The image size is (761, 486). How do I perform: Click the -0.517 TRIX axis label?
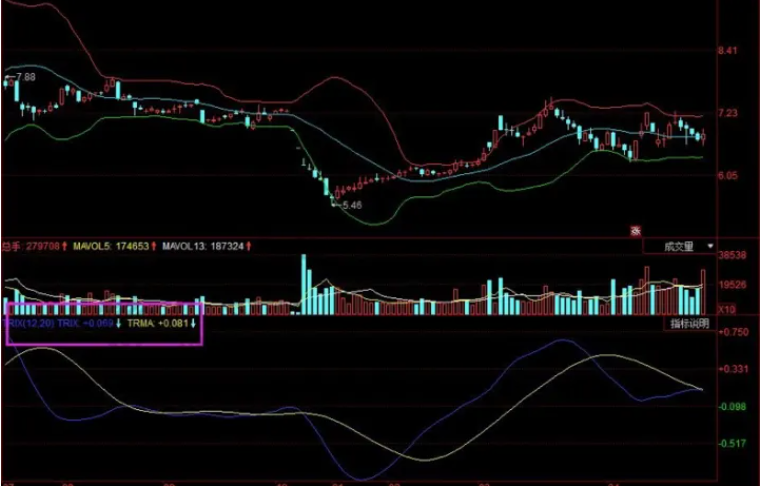click(x=733, y=443)
